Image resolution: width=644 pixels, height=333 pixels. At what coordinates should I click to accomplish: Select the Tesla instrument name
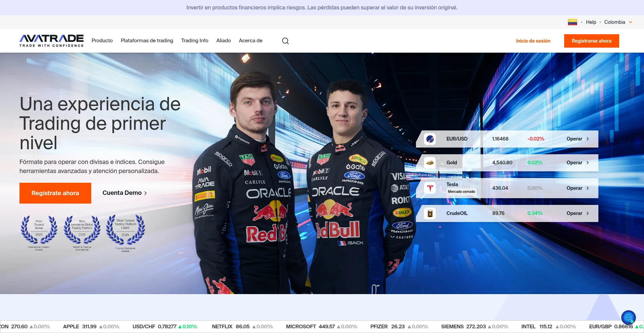coord(452,184)
